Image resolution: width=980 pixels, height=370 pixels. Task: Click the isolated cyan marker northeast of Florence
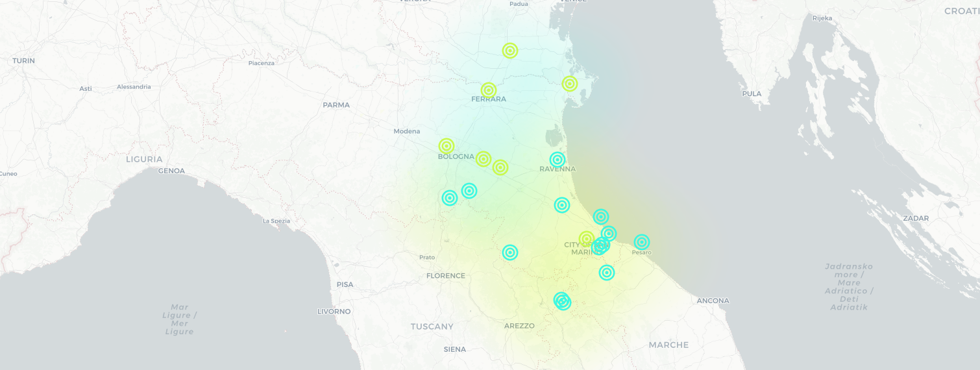(510, 252)
